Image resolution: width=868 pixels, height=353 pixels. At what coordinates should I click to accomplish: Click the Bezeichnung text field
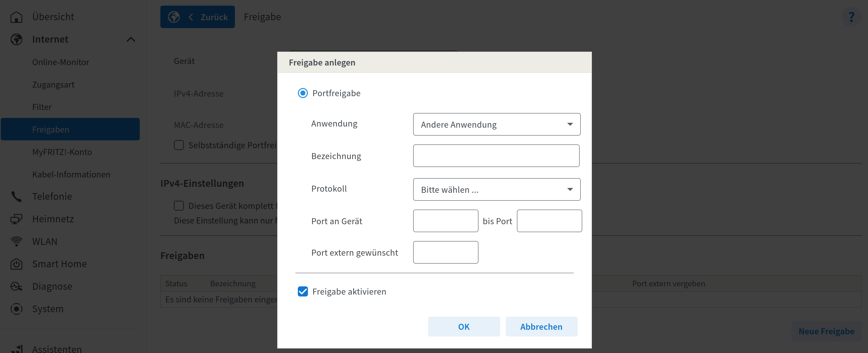pyautogui.click(x=496, y=156)
